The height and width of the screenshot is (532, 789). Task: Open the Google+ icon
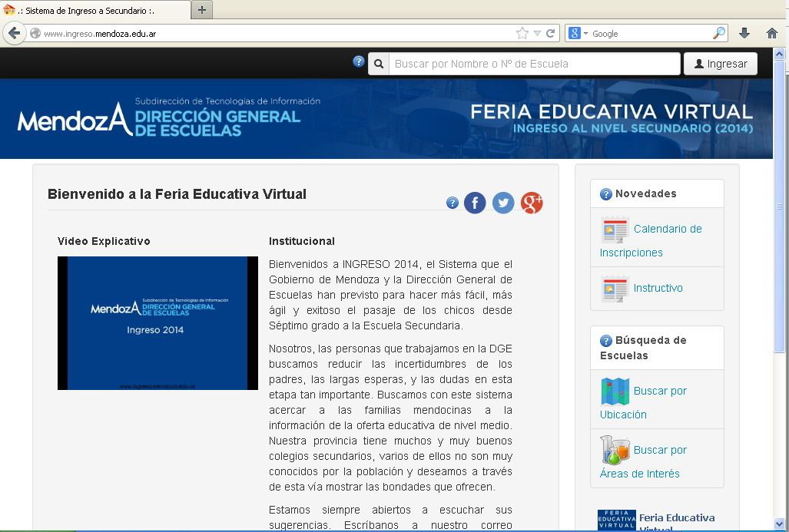[531, 203]
